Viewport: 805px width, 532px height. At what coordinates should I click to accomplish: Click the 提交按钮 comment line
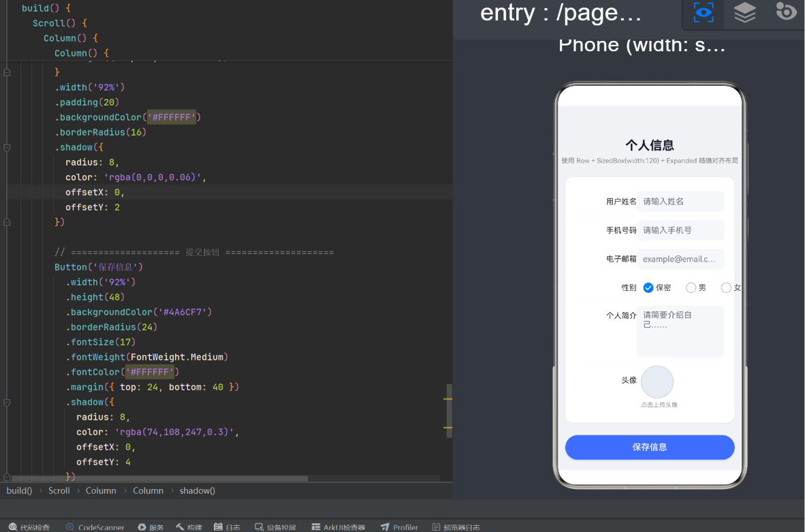(194, 252)
